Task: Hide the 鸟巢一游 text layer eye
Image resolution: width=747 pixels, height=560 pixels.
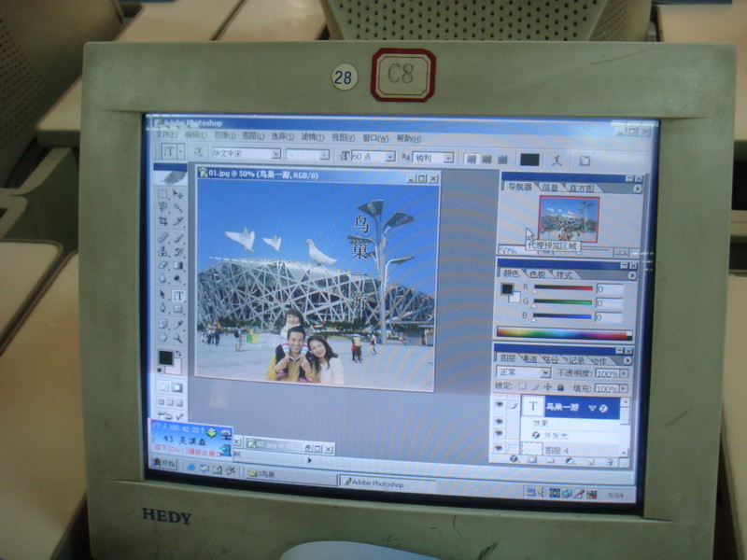Action: [x=500, y=406]
